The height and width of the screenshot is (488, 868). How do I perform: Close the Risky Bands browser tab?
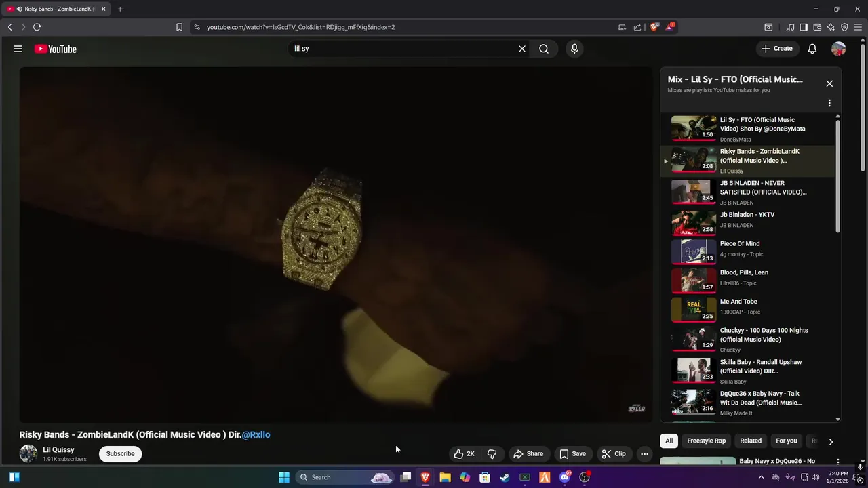pyautogui.click(x=104, y=9)
